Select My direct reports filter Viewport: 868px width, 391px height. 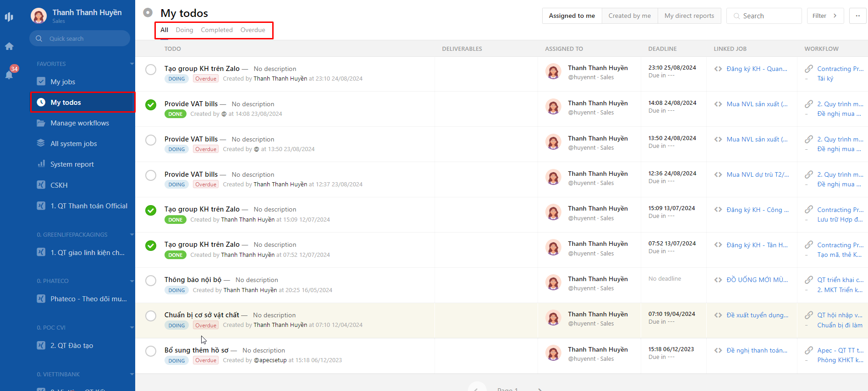click(689, 16)
